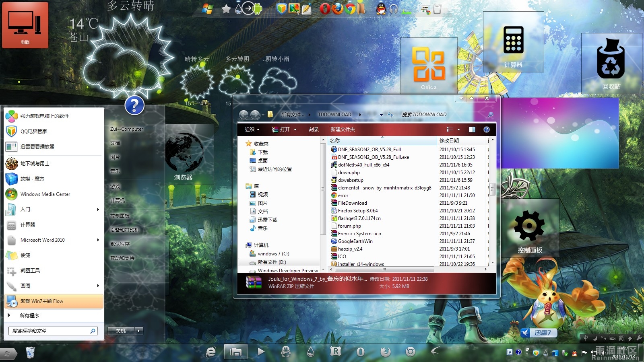
Task: Expand the Microsoft Word 2010 submenu arrow
Action: [98, 240]
